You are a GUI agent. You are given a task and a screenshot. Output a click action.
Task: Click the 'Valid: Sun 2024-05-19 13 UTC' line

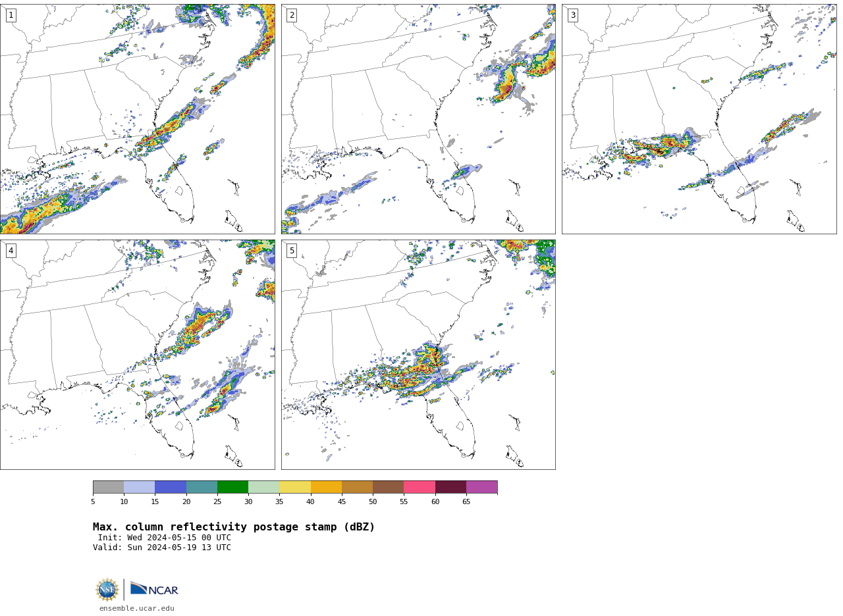[162, 548]
